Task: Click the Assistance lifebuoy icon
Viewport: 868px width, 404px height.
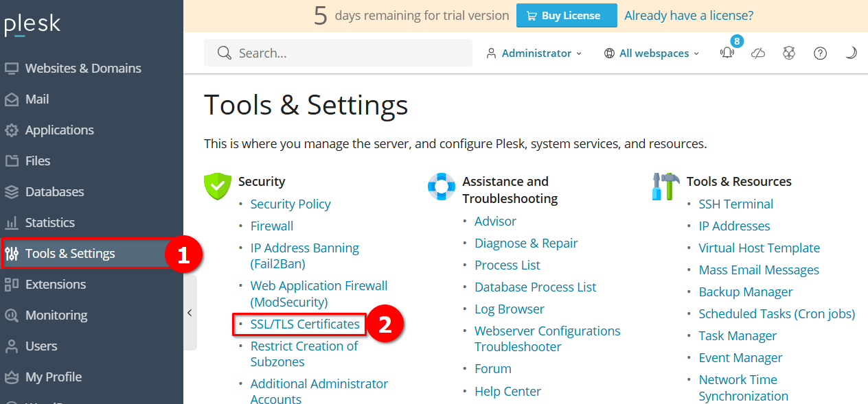Action: click(442, 186)
